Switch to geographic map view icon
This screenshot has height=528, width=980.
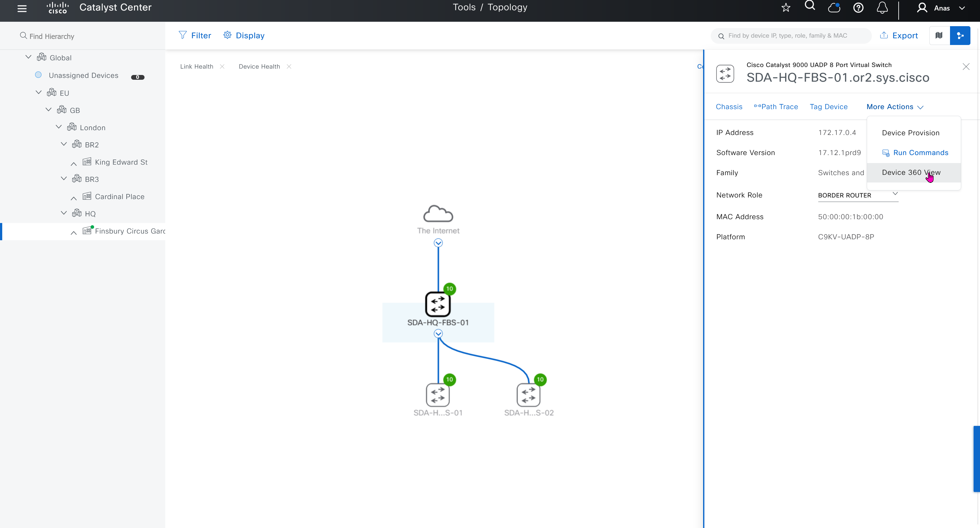[x=939, y=35]
